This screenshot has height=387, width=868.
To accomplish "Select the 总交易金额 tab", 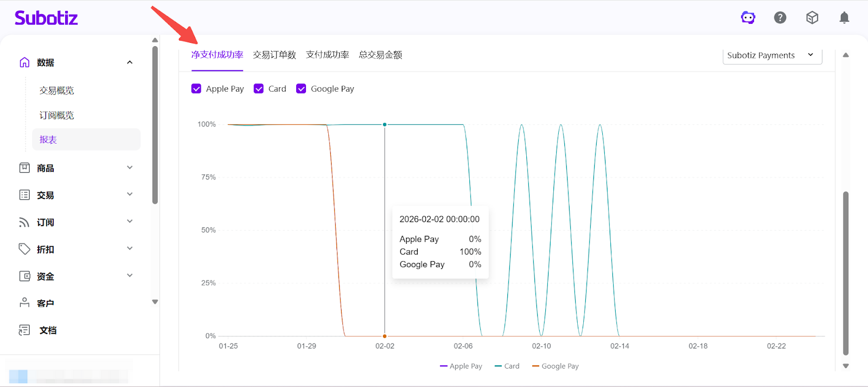I will [380, 55].
